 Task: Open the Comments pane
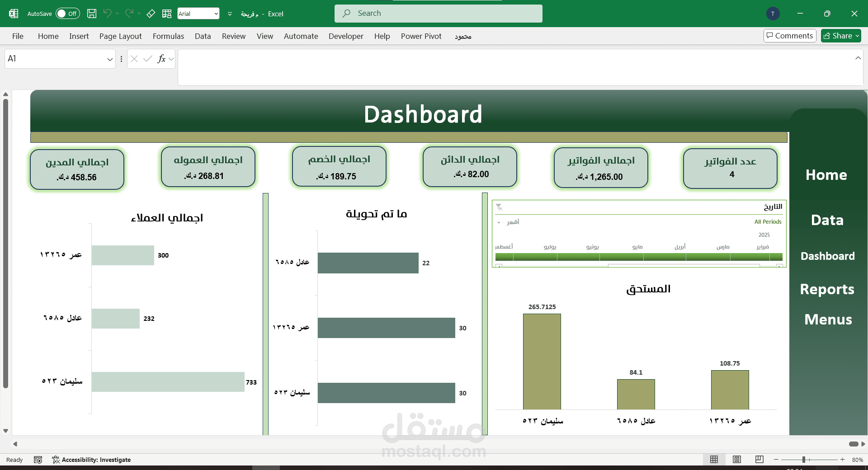click(790, 36)
